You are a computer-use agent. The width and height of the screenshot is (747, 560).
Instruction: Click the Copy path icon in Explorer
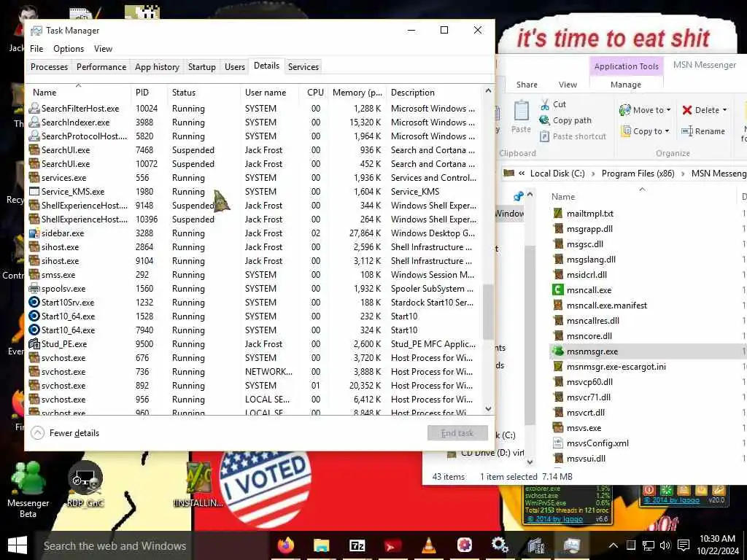544,120
